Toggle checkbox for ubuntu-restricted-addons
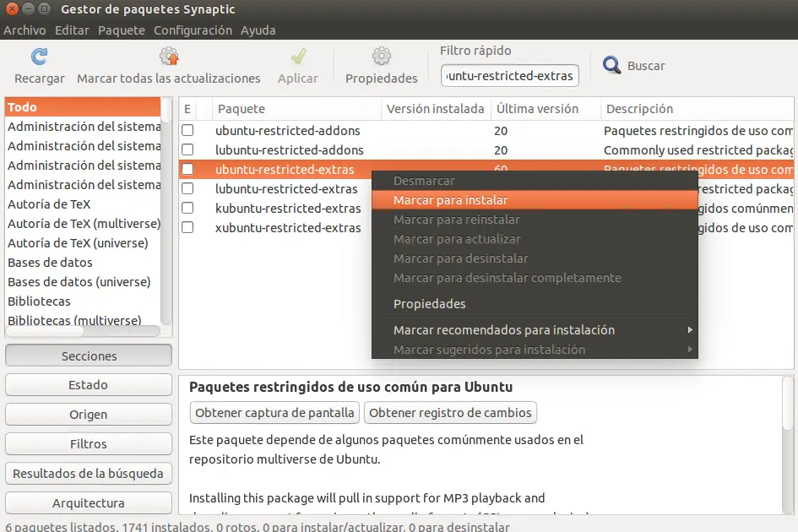 (x=187, y=130)
